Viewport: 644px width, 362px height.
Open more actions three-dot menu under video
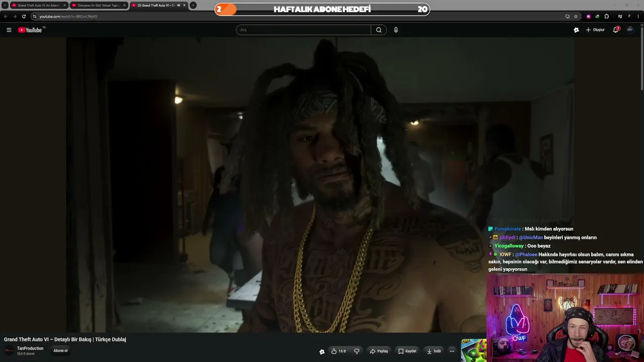452,351
